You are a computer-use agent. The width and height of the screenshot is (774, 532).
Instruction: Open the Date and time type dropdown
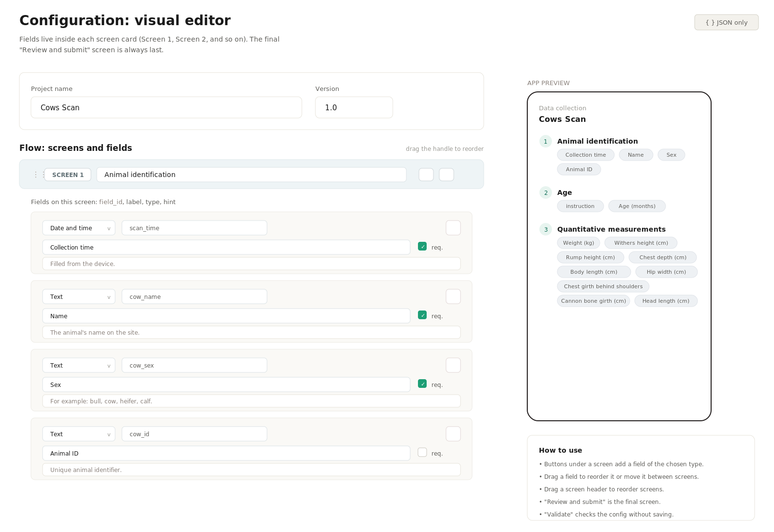coord(79,228)
